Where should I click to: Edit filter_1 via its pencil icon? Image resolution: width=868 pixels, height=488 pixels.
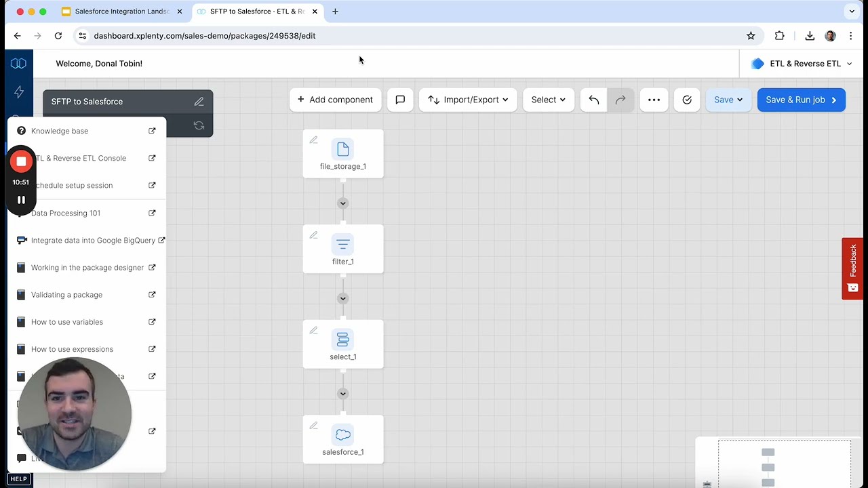click(313, 235)
